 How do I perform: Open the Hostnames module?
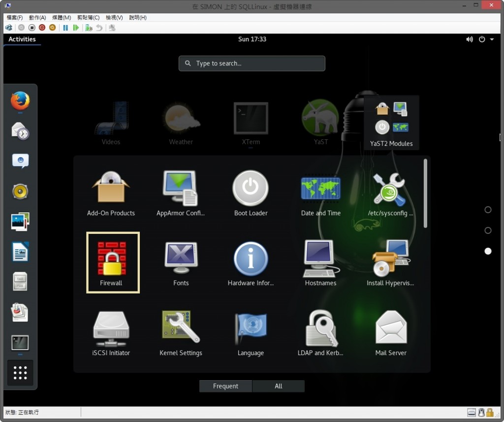point(320,263)
